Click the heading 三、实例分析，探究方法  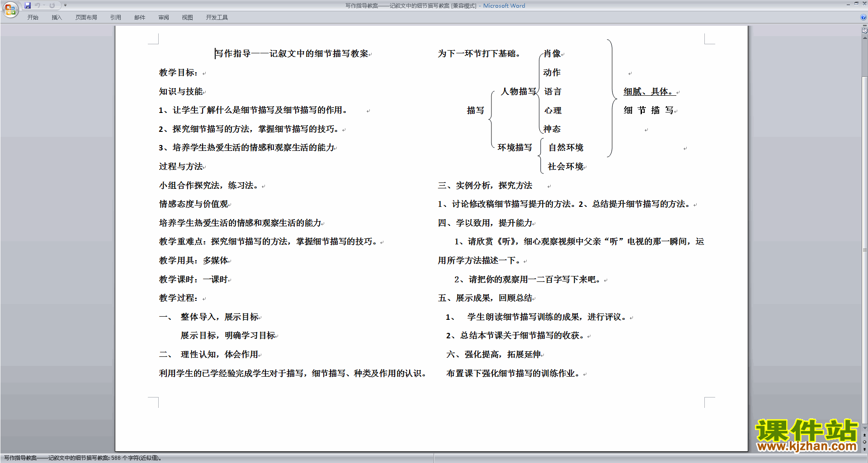coord(485,186)
